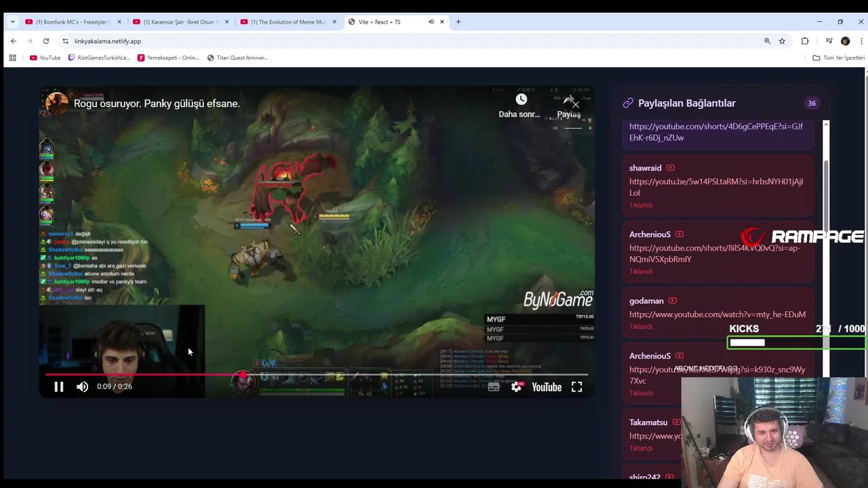868x488 pixels.
Task: Click the first 'Tıklandı' label under shawraid
Action: (x=641, y=205)
